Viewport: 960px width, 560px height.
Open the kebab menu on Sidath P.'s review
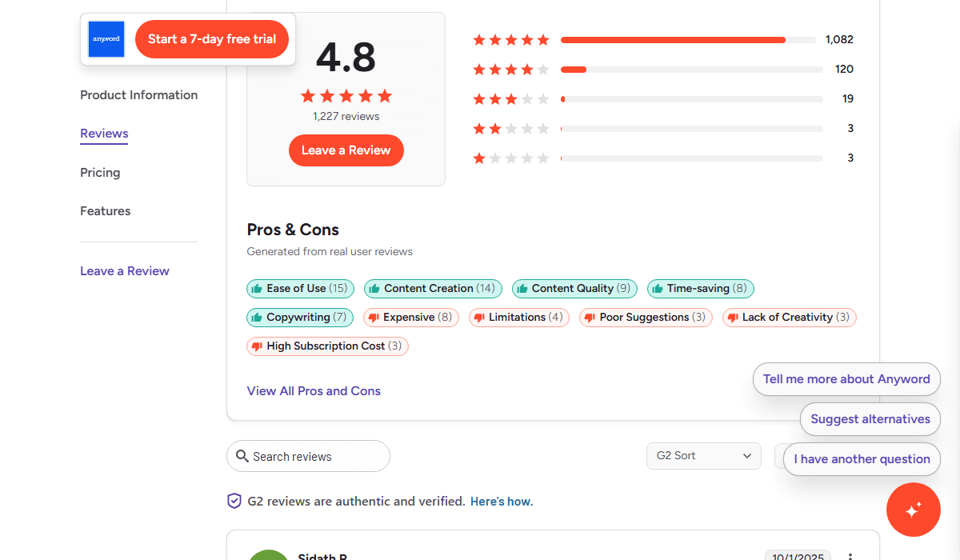coord(850,555)
